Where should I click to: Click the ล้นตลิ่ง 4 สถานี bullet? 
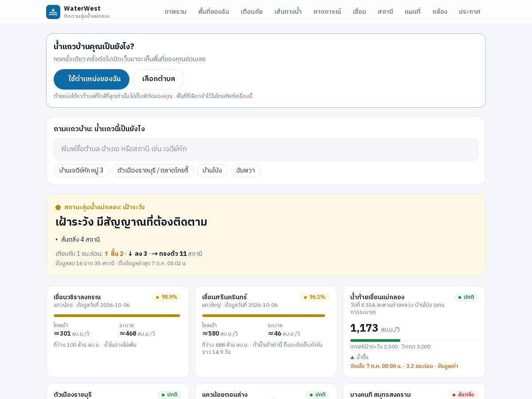80,239
